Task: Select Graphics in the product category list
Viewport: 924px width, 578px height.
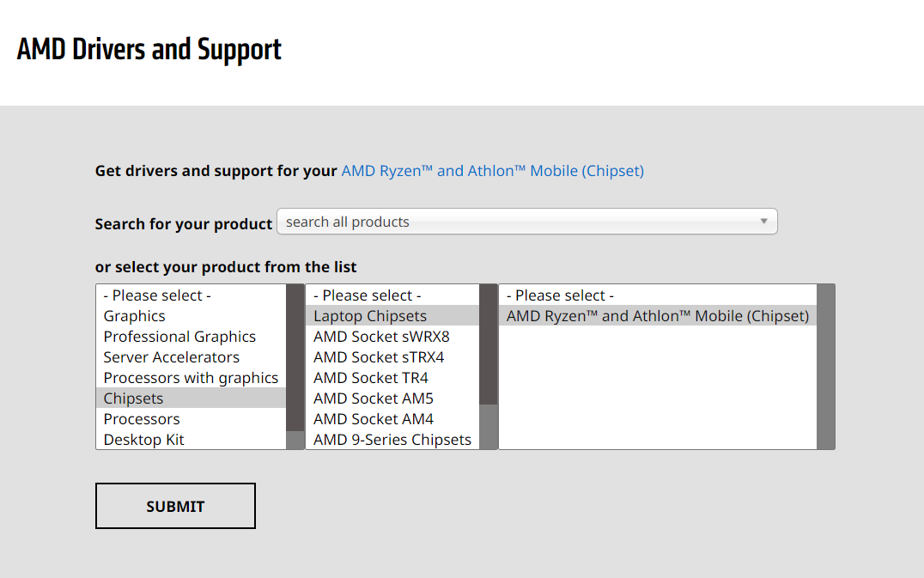Action: pos(135,316)
